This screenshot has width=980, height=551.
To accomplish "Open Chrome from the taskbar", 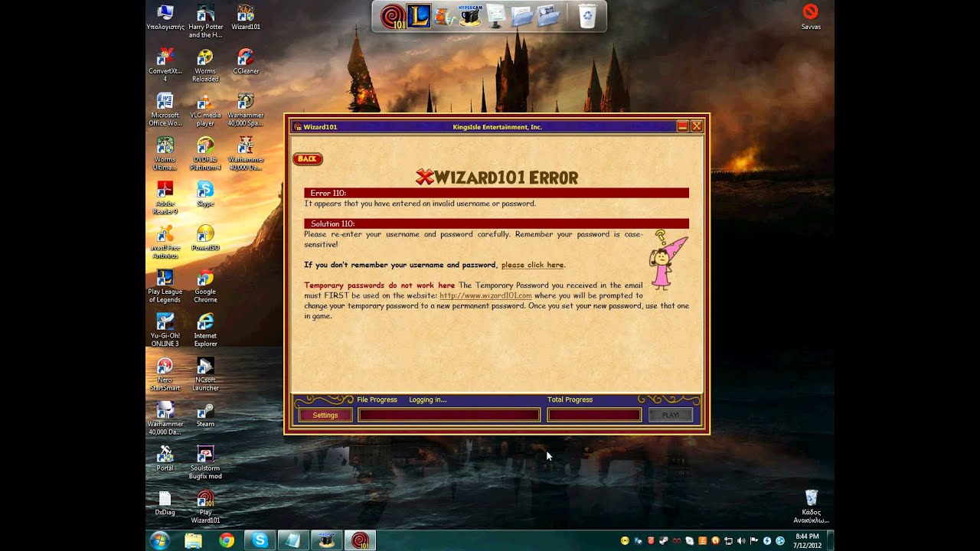I will coord(227,540).
